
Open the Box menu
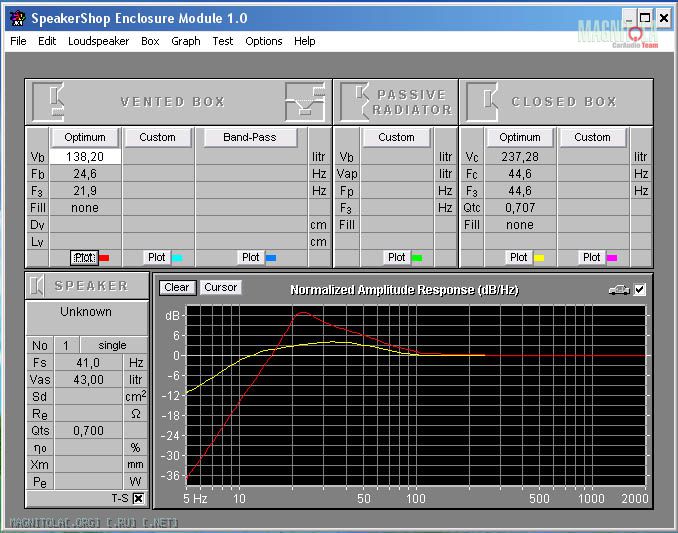click(150, 41)
